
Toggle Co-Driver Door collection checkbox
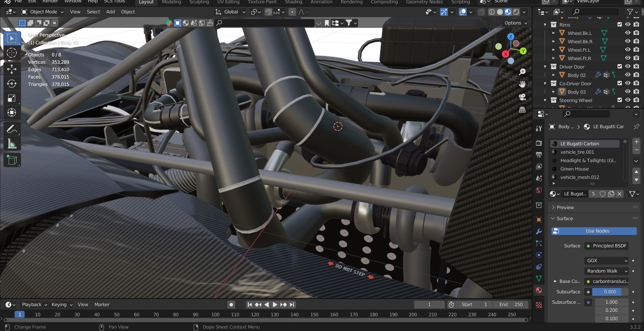[x=620, y=83]
